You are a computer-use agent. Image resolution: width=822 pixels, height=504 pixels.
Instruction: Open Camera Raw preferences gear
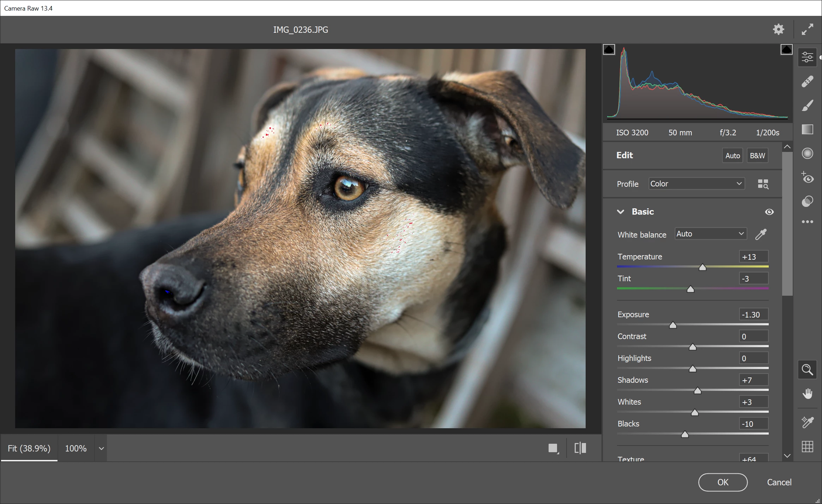(x=778, y=29)
